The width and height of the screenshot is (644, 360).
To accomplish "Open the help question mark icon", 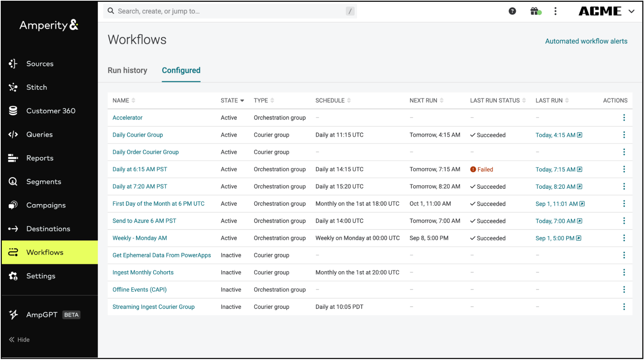I will click(x=512, y=11).
